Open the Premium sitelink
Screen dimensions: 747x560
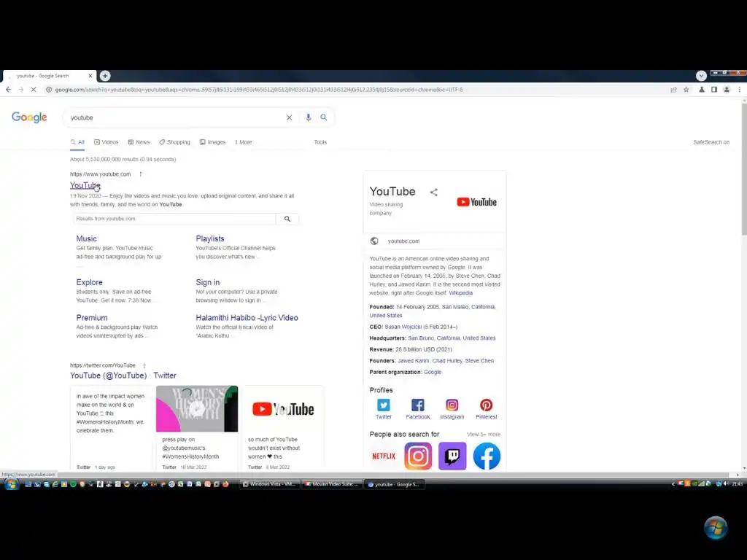pos(92,318)
